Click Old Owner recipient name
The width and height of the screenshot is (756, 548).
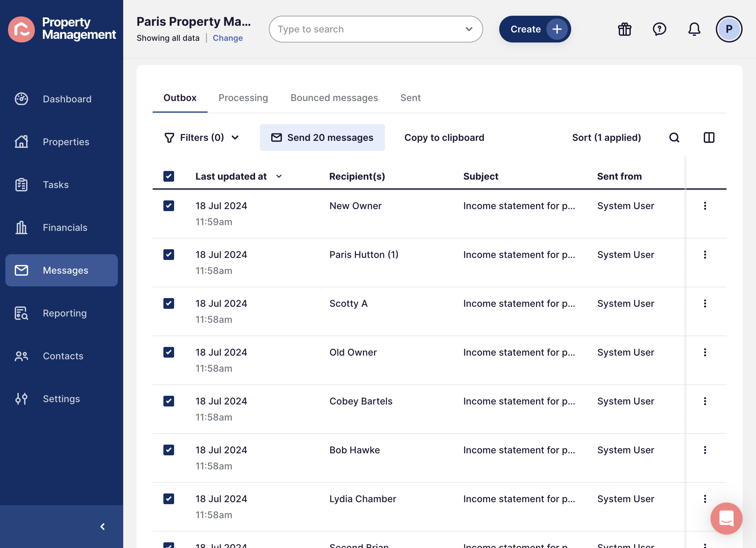click(x=353, y=352)
